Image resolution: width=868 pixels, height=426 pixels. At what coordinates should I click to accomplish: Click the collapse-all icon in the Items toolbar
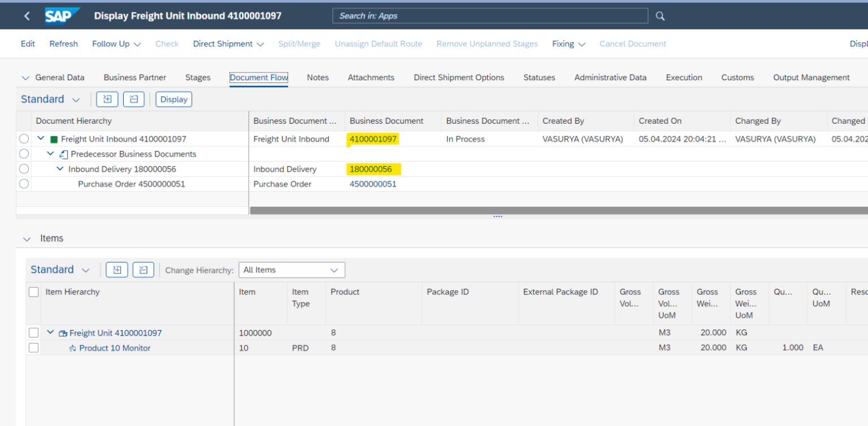[143, 269]
